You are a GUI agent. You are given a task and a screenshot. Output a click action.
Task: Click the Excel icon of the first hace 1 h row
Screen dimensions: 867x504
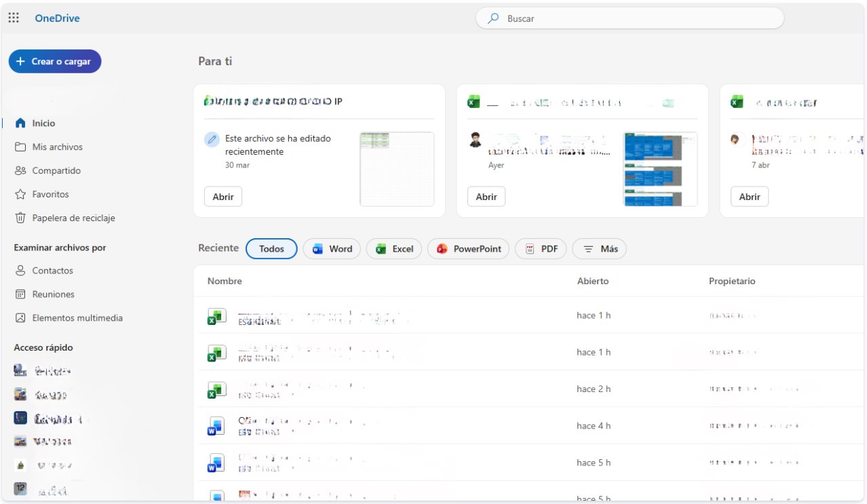(216, 316)
